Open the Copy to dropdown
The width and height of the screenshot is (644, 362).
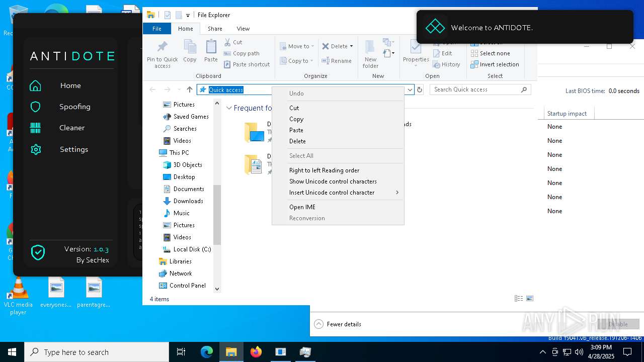[x=297, y=61]
